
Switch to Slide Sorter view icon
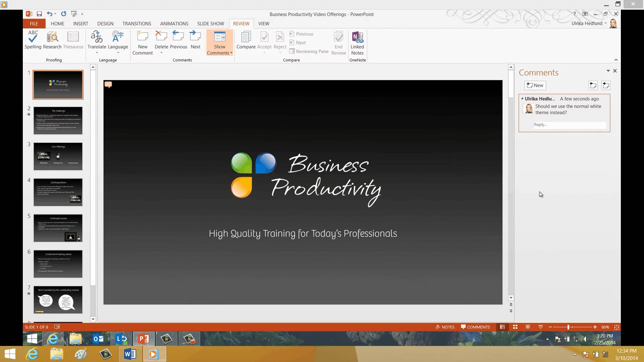[x=515, y=327]
